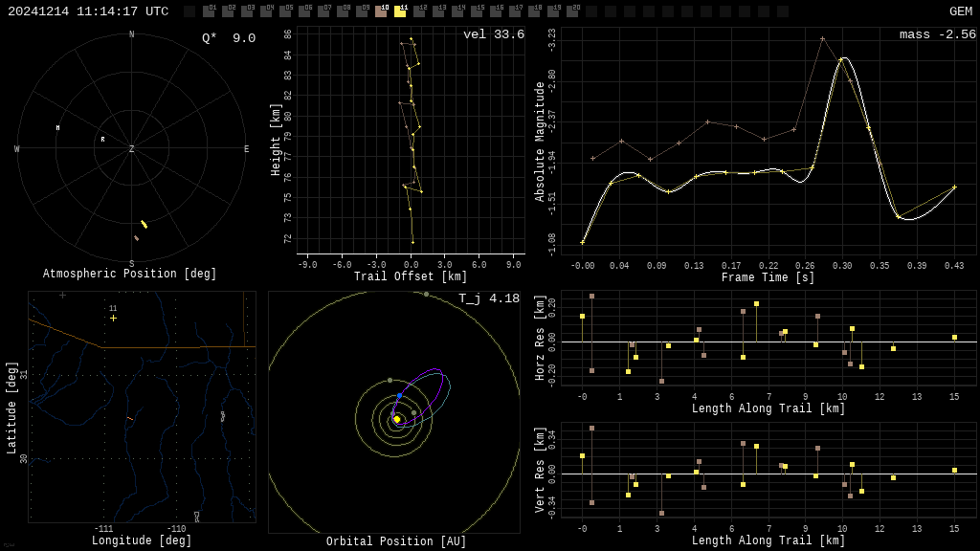980x551 pixels.
Task: Select station box 04 in top strip
Action: [266, 11]
